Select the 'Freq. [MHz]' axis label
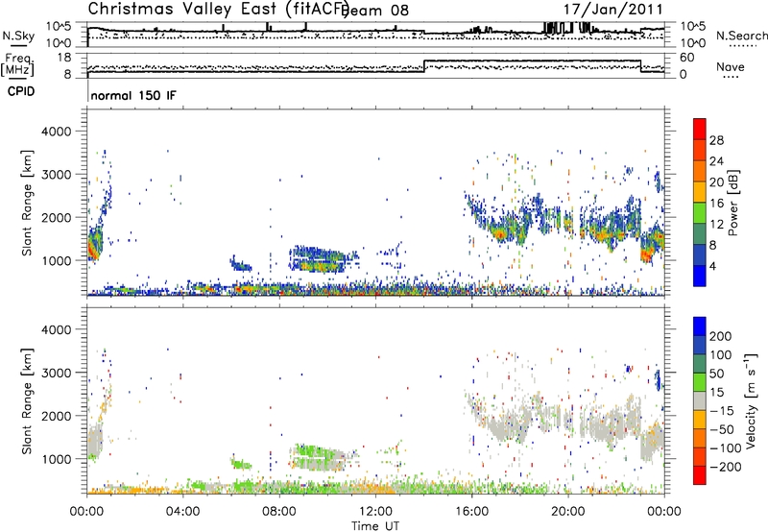Screen dimensions: 768x532 pyautogui.click(x=18, y=64)
